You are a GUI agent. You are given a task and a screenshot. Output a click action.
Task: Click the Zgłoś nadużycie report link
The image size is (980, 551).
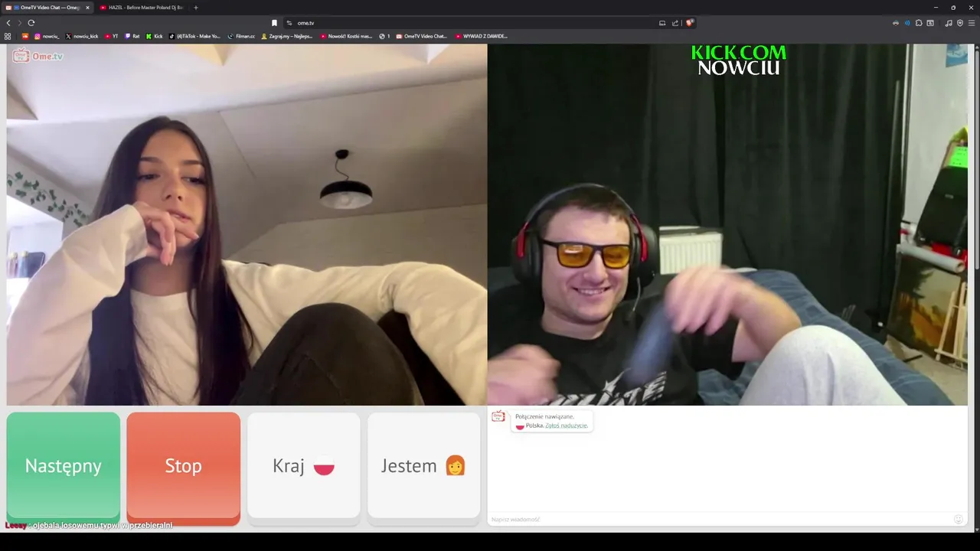tap(567, 425)
